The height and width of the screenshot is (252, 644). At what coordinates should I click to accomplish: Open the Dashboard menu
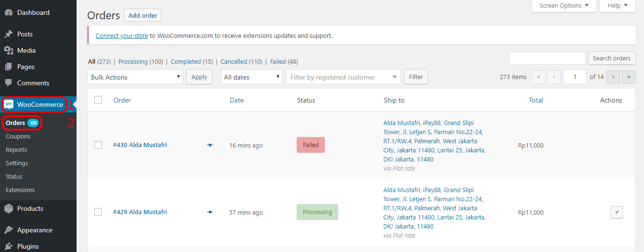[38, 12]
